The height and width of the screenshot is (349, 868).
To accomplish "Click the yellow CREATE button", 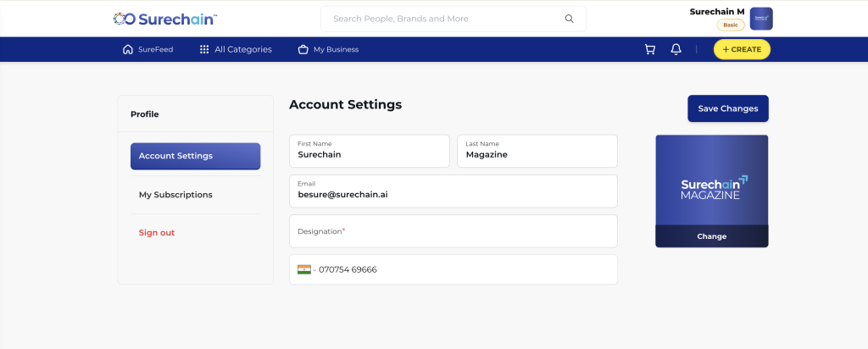I will tap(742, 50).
